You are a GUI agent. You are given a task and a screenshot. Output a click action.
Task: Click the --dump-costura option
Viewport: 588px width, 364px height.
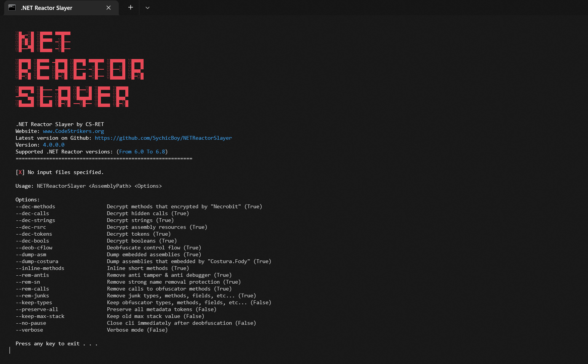point(37,261)
